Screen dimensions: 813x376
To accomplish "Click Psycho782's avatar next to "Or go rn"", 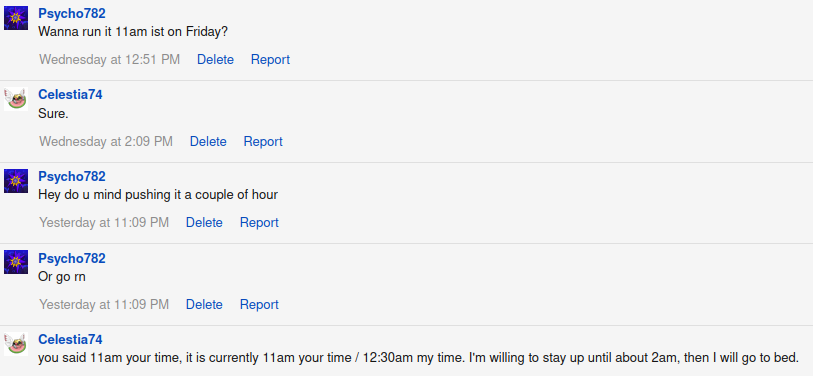I will click(x=16, y=262).
